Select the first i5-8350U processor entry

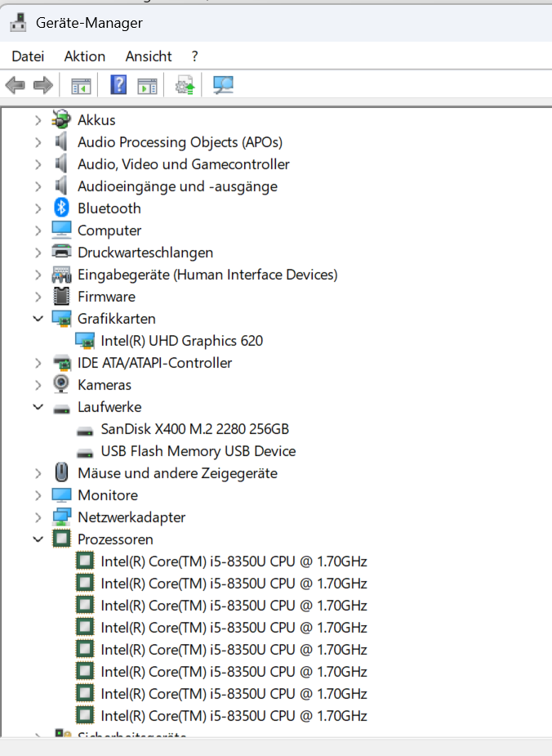pyautogui.click(x=234, y=561)
